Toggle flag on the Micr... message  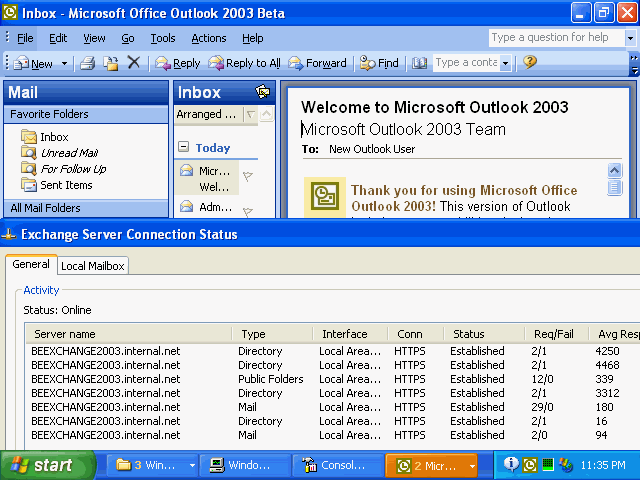[247, 176]
